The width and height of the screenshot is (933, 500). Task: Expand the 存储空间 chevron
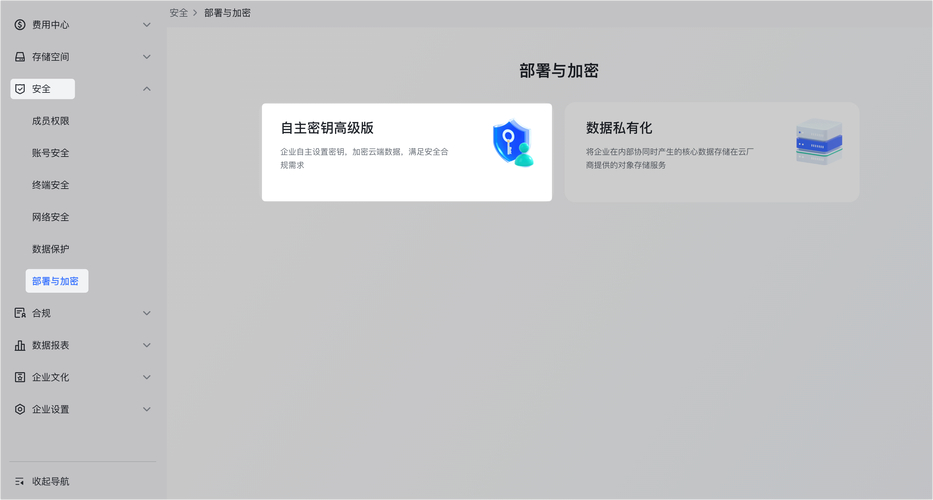pyautogui.click(x=146, y=57)
